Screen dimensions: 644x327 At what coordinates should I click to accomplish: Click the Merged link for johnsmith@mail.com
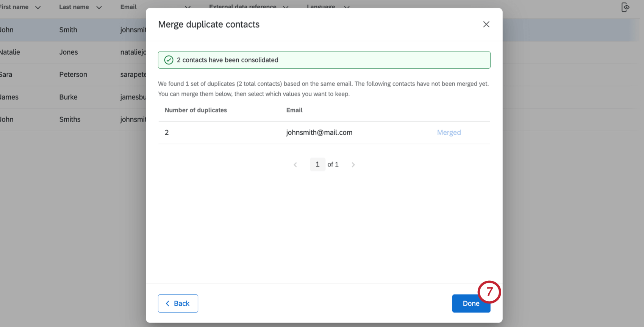tap(449, 132)
